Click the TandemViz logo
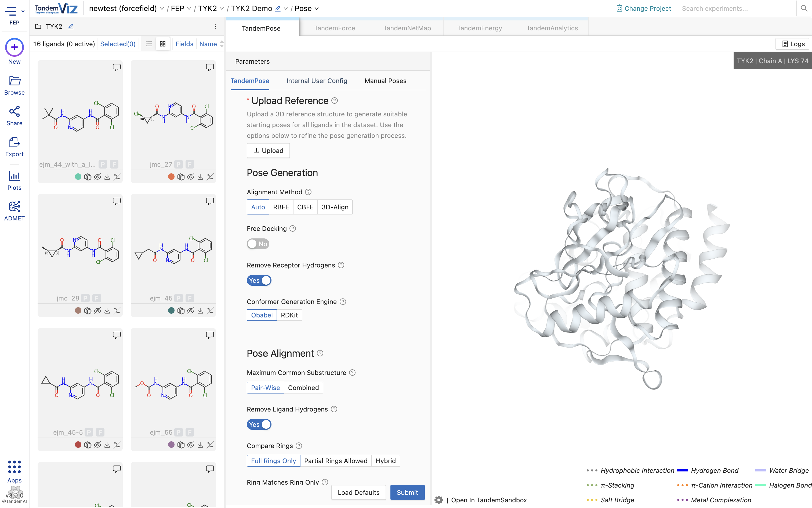This screenshot has width=812, height=508. pyautogui.click(x=56, y=8)
